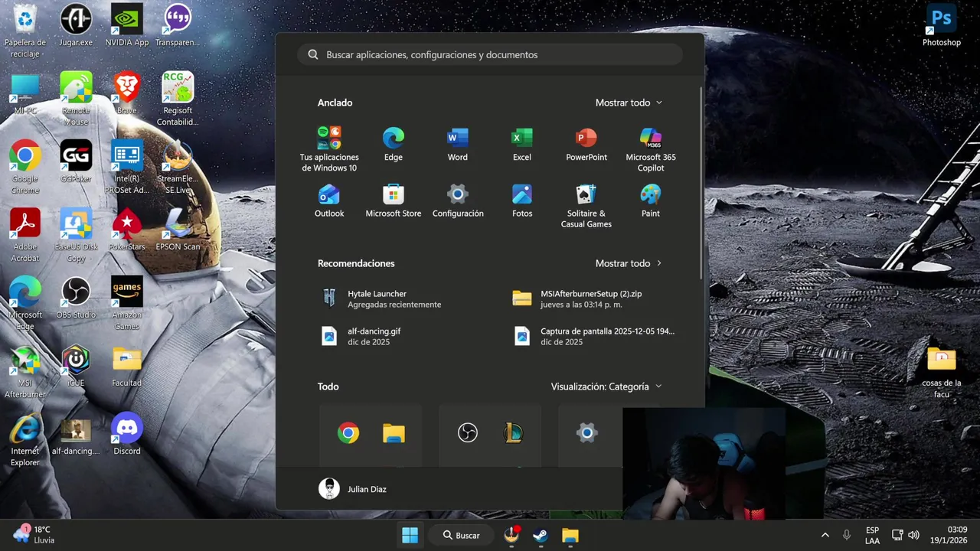Screen dimensions: 980x551
Task: Click the Start menu vertical scrollbar
Action: coord(701,183)
